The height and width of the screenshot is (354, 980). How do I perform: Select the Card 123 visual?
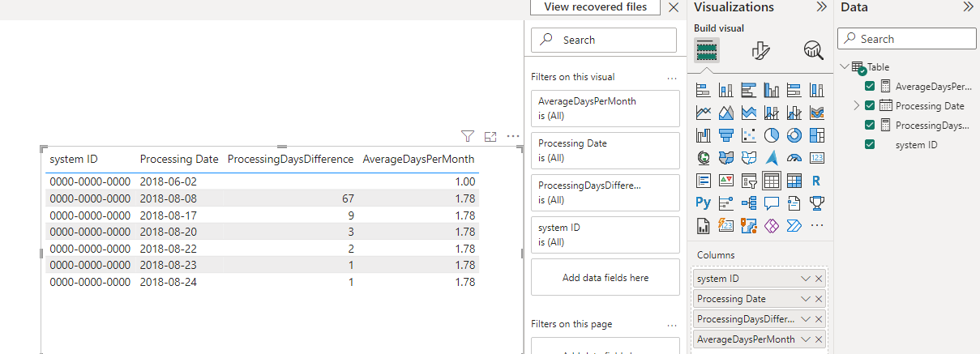816,157
